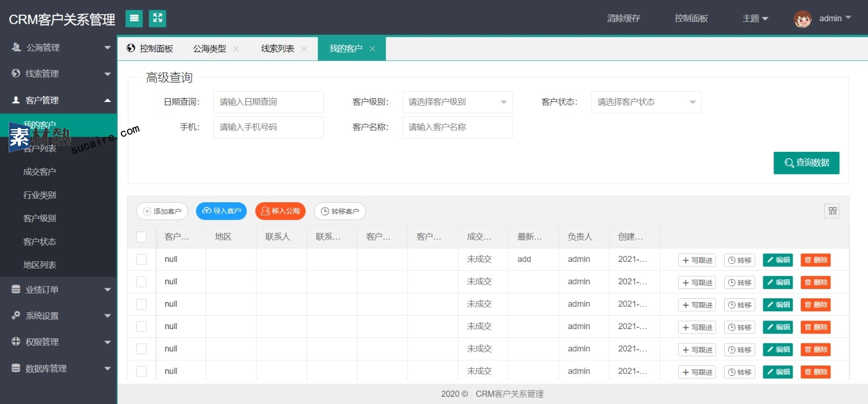Open the 客户状态 dropdown
The image size is (868, 404).
pyautogui.click(x=646, y=102)
